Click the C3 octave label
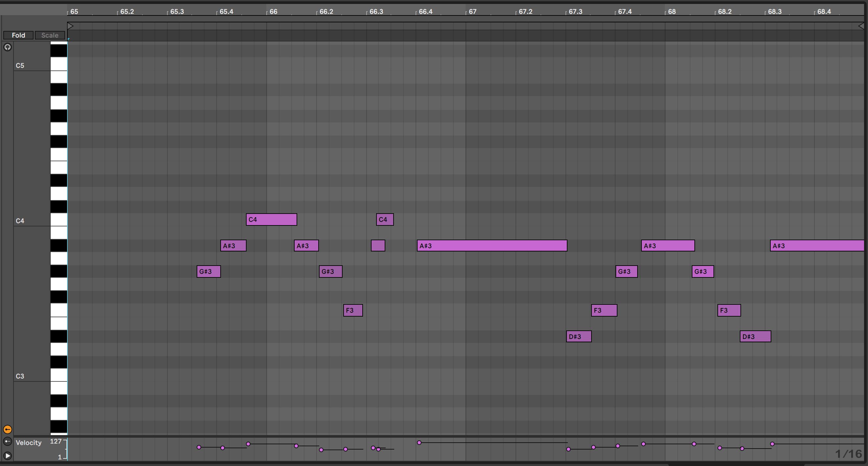The height and width of the screenshot is (466, 868). [x=20, y=376]
